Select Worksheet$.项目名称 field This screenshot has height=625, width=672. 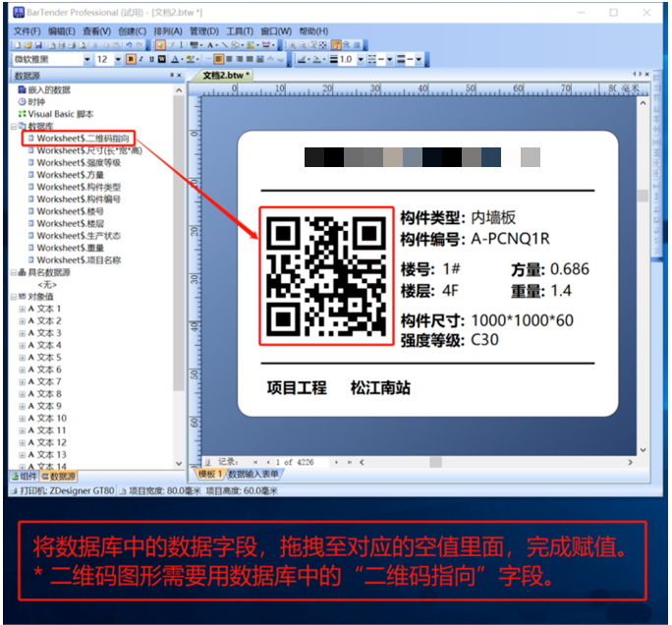74,259
